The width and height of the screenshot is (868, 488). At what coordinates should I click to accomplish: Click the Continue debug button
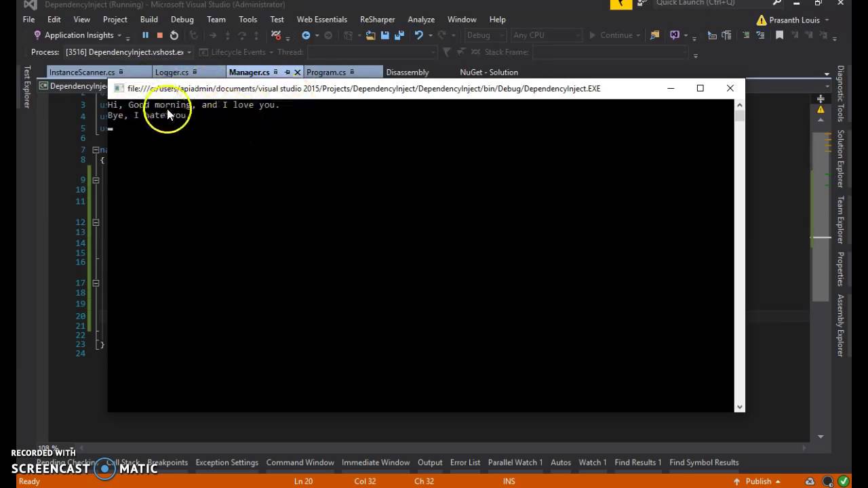(610, 35)
